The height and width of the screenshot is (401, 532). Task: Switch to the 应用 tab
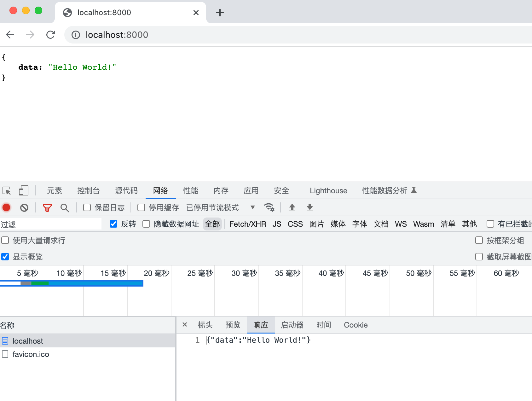click(x=251, y=191)
